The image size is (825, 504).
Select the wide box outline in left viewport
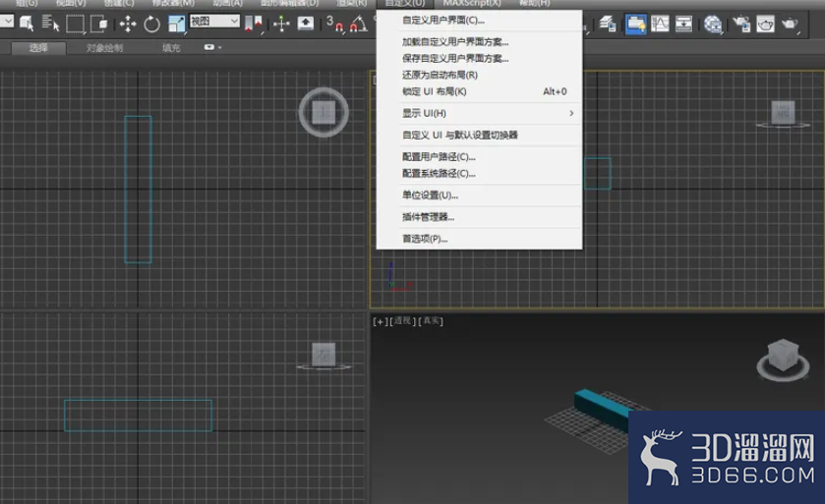[139, 416]
